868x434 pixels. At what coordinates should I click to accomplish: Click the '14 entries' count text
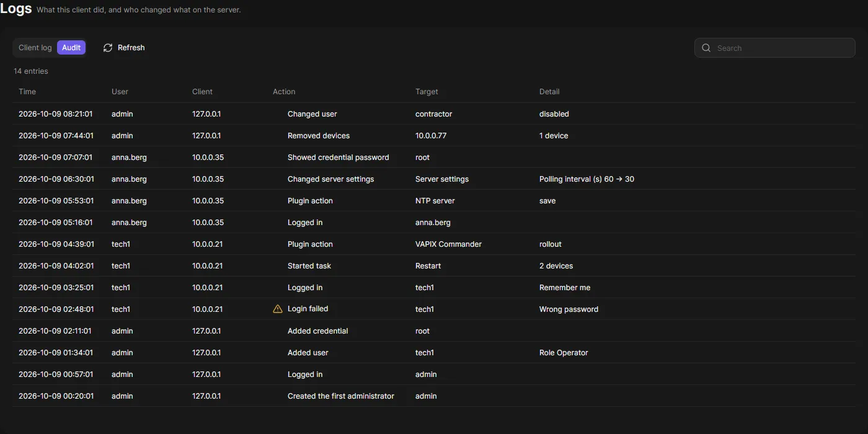[31, 71]
